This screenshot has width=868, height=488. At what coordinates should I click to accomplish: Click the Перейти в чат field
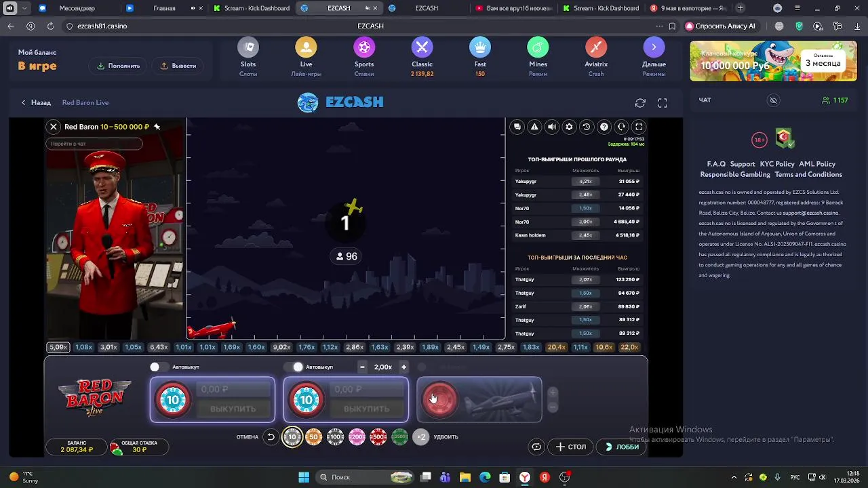pyautogui.click(x=94, y=144)
